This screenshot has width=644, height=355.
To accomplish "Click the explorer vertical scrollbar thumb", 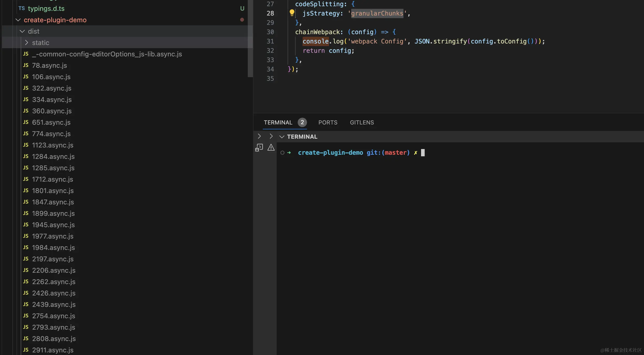I will pyautogui.click(x=250, y=38).
